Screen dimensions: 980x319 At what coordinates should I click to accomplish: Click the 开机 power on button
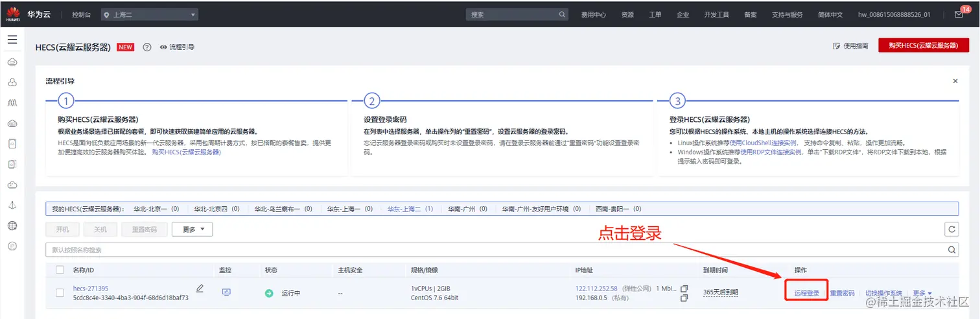(62, 230)
